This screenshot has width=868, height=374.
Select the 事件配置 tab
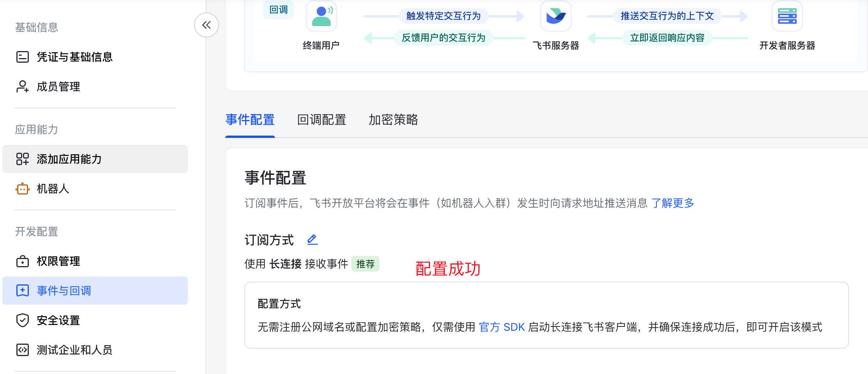click(250, 120)
